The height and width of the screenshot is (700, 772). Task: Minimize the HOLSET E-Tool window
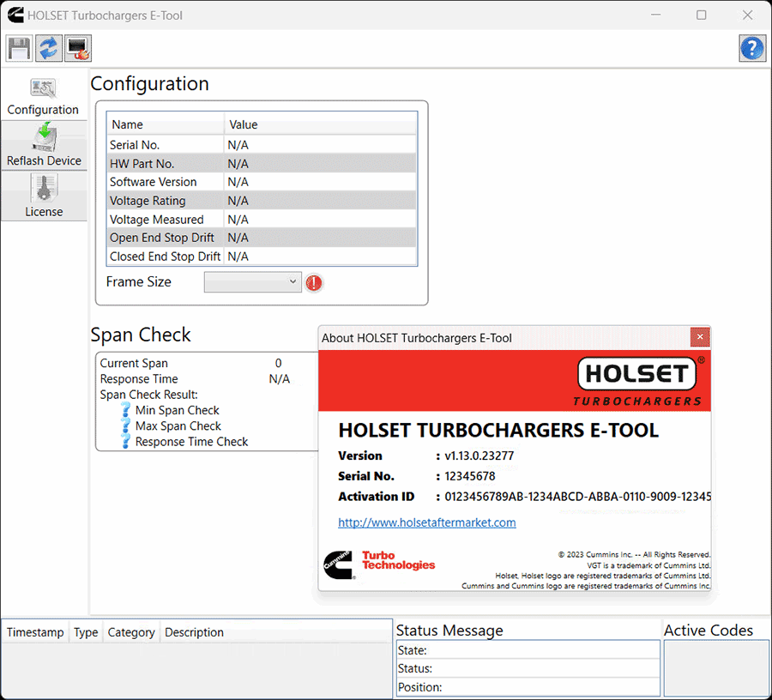coord(656,15)
